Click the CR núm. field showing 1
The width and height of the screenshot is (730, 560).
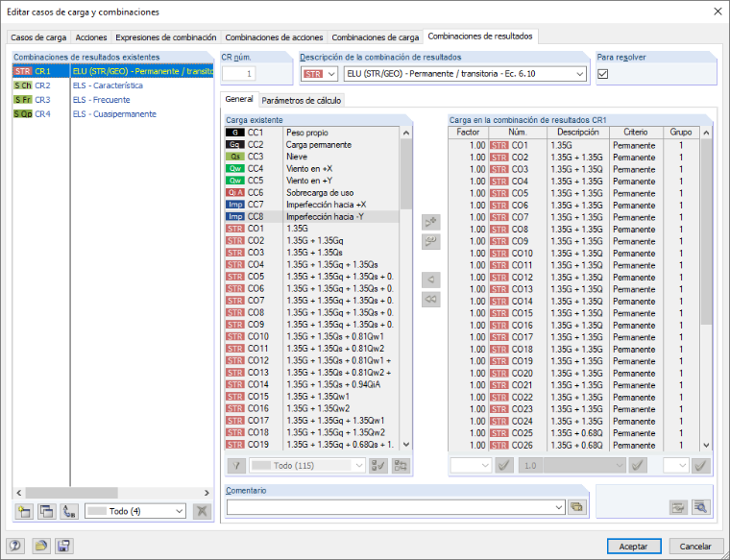[x=239, y=74]
